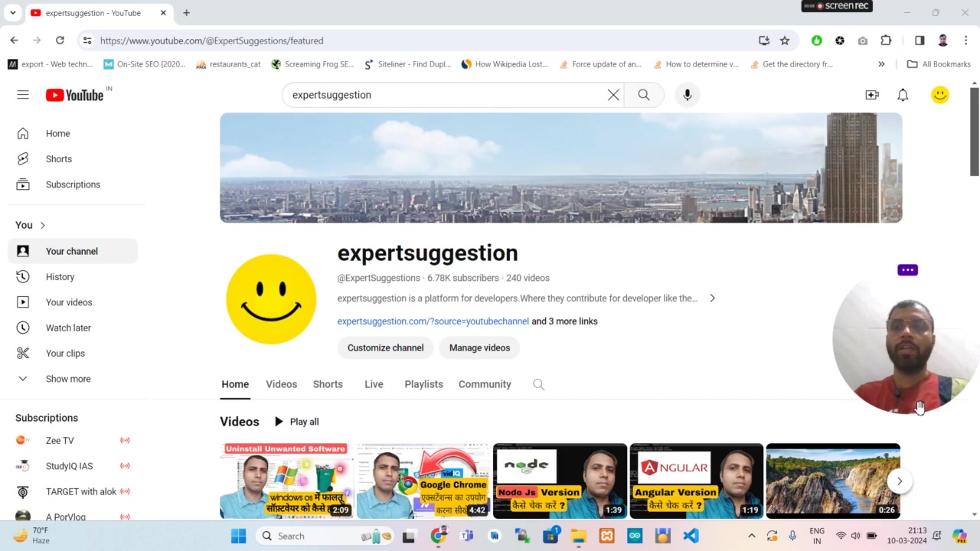
Task: Click the purple three-dots webcam overlay button
Action: pos(907,270)
